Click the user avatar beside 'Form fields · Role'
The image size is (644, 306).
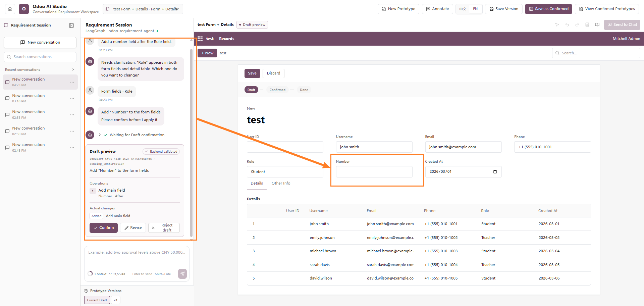90,90
